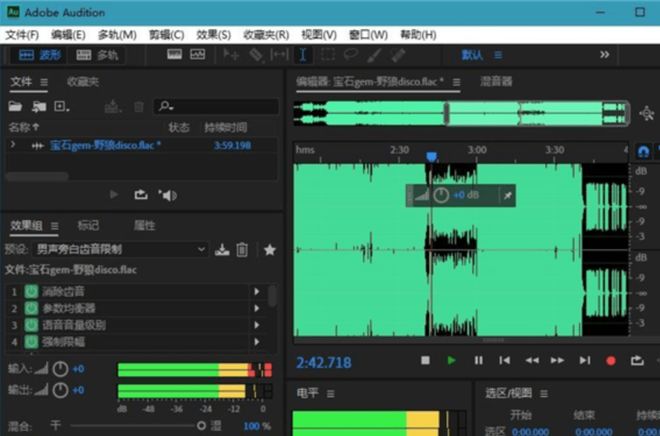Stop playback in transport controls
The width and height of the screenshot is (660, 436).
click(425, 360)
